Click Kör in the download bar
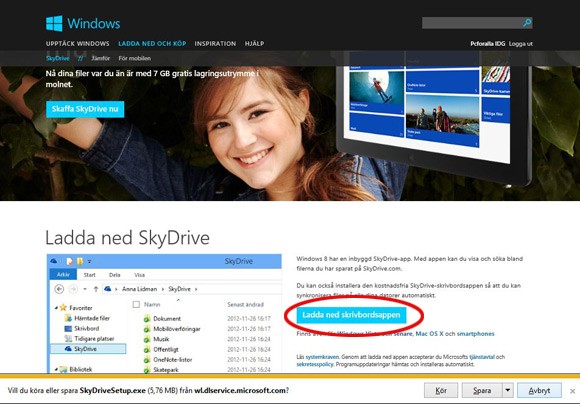The image size is (580, 404). (441, 391)
